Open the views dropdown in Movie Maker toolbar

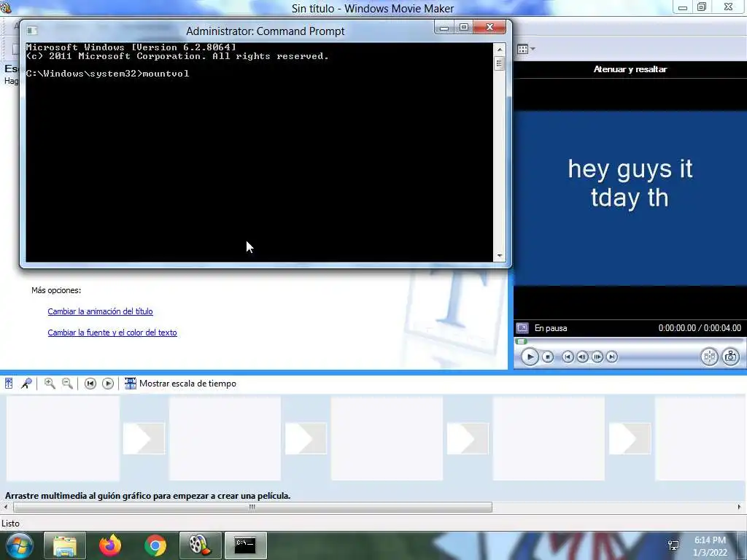click(526, 49)
